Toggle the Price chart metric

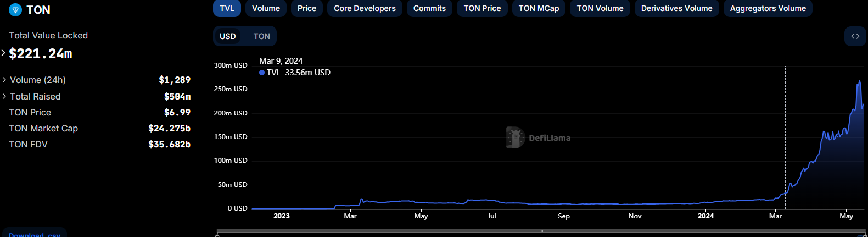(307, 8)
